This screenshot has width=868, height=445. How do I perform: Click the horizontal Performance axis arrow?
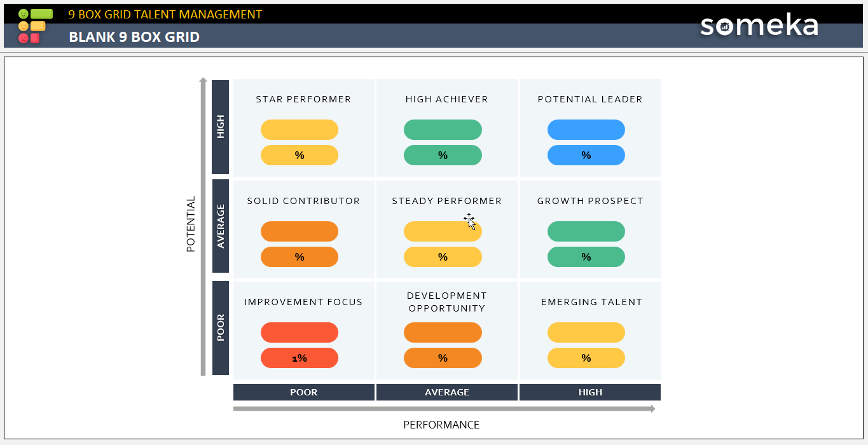pos(444,409)
